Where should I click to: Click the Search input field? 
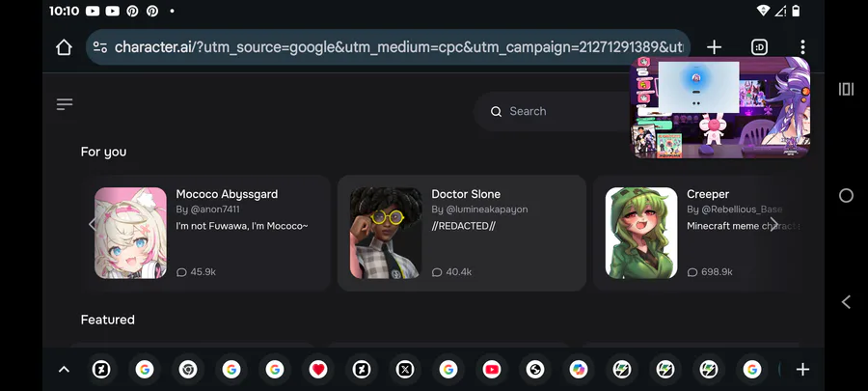point(554,111)
